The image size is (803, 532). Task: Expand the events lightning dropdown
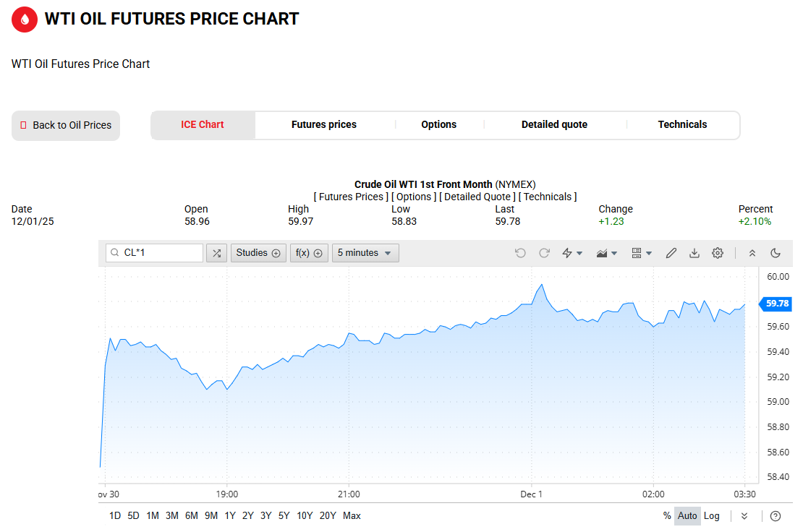click(x=572, y=253)
